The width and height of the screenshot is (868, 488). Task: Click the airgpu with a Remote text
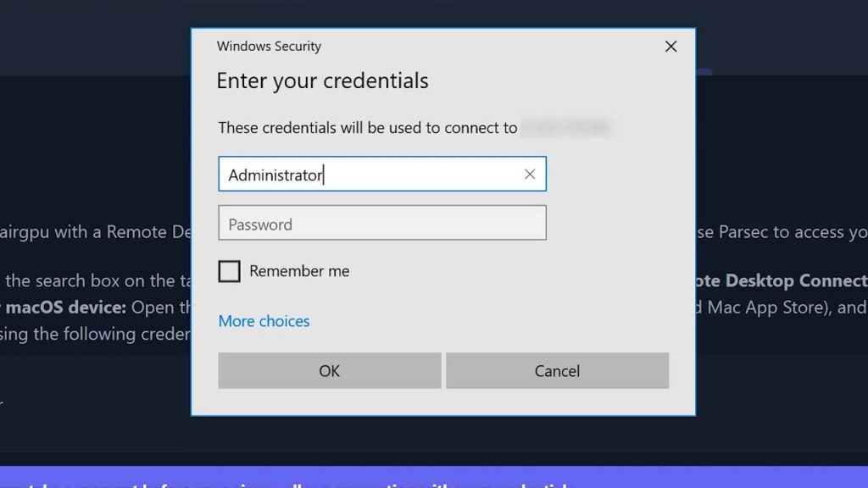point(95,232)
